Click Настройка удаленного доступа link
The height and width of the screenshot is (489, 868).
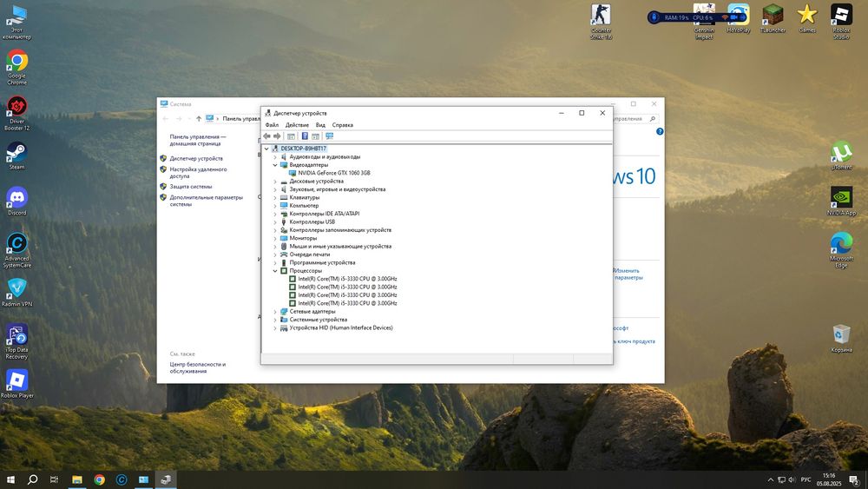tap(198, 173)
